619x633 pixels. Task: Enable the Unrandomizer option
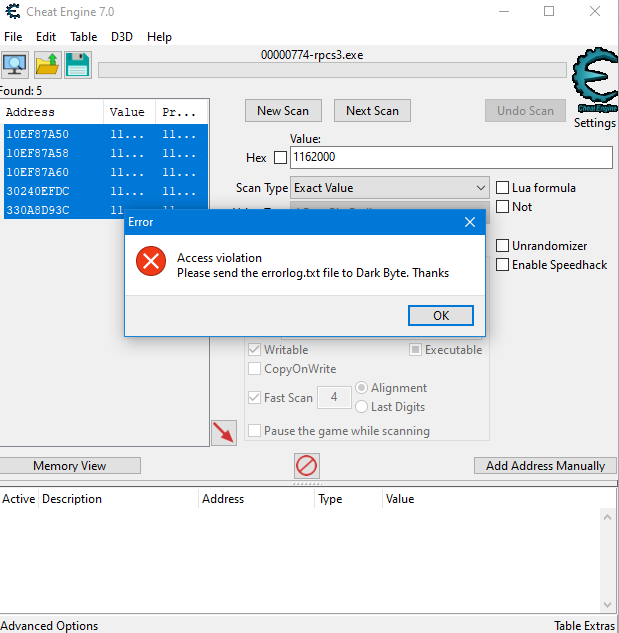coord(502,245)
